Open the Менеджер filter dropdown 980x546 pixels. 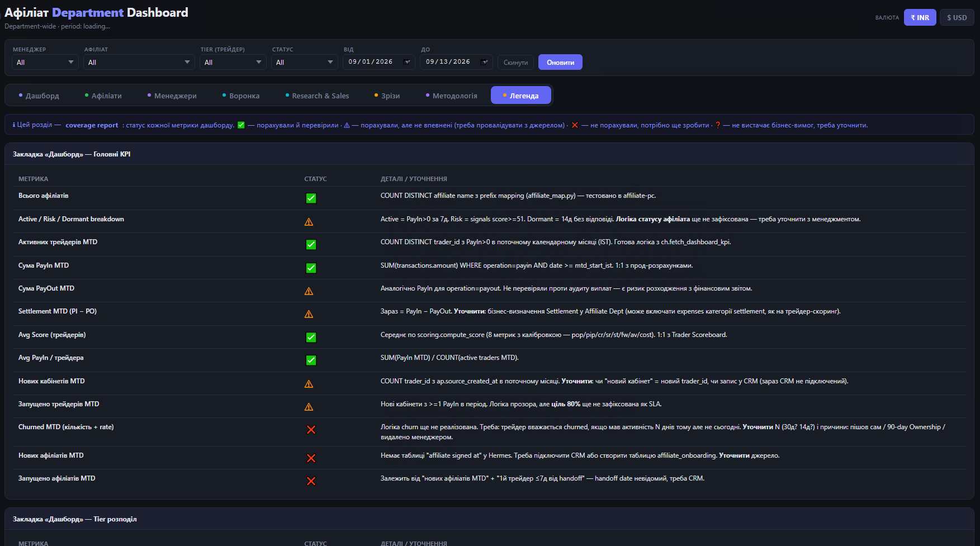click(x=45, y=62)
